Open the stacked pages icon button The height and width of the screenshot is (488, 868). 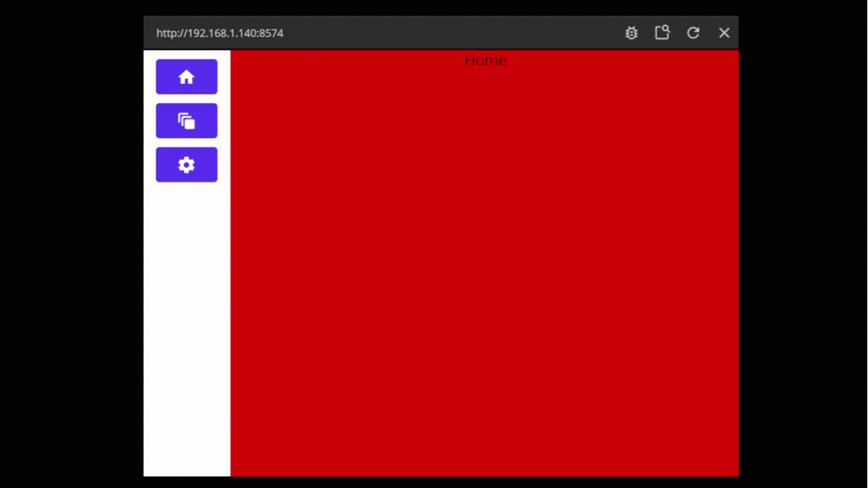coord(187,121)
